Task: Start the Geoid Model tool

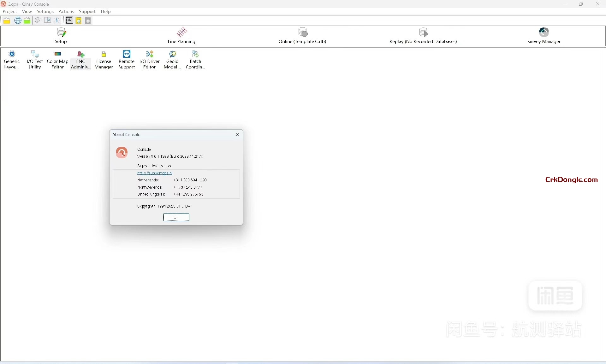Action: tap(172, 60)
